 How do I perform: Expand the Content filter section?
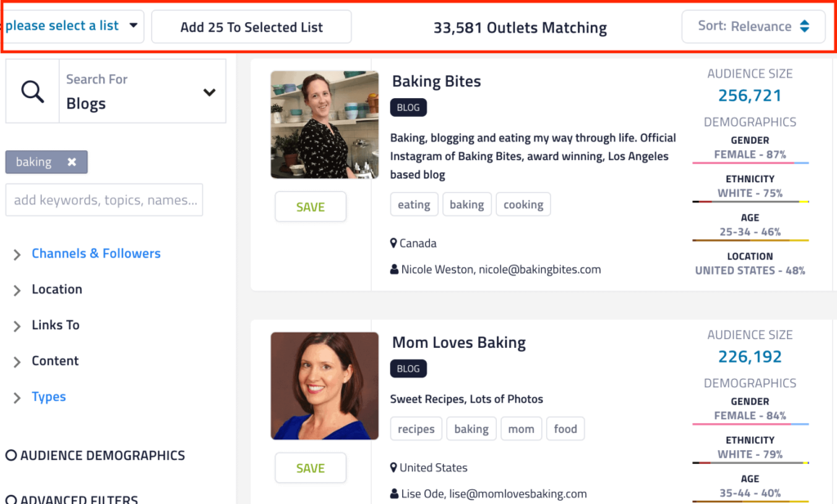pyautogui.click(x=17, y=362)
